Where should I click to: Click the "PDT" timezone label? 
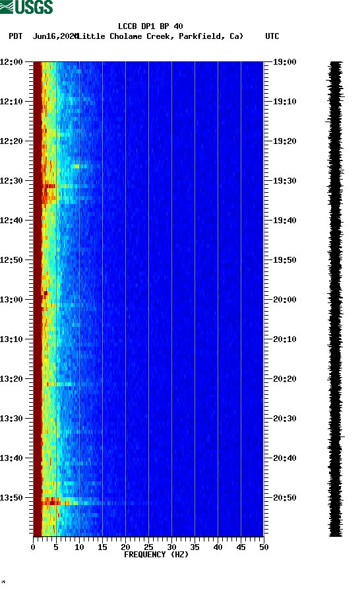click(x=16, y=36)
